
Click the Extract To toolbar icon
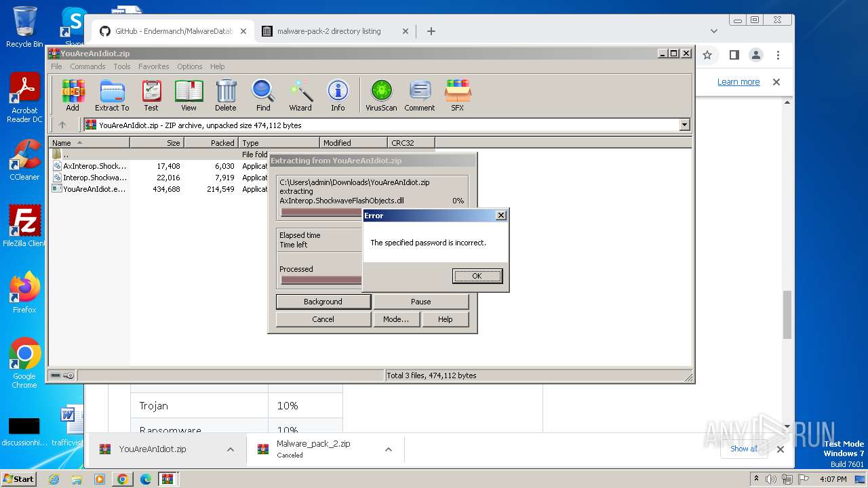(x=112, y=95)
